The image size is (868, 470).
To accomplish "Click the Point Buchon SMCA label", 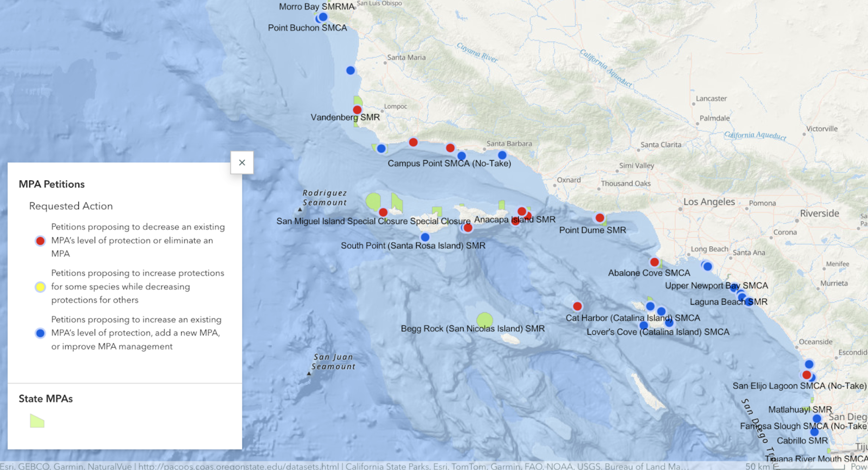I will coord(308,28).
